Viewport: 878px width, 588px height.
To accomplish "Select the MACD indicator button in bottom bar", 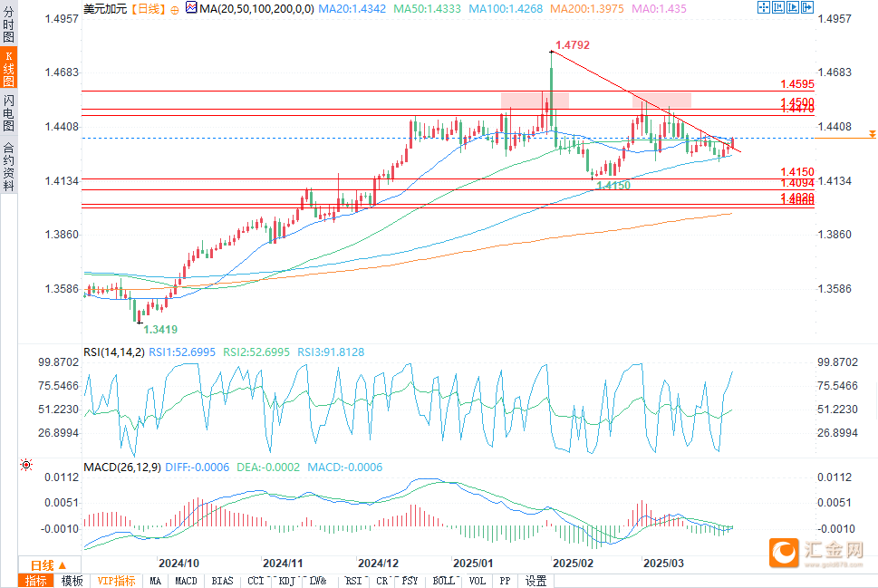I will [x=186, y=581].
